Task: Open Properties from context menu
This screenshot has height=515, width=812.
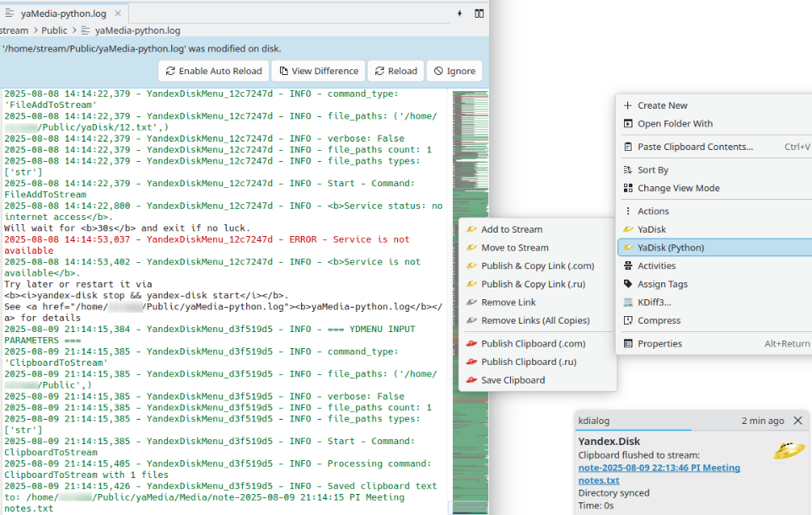Action: tap(715, 344)
